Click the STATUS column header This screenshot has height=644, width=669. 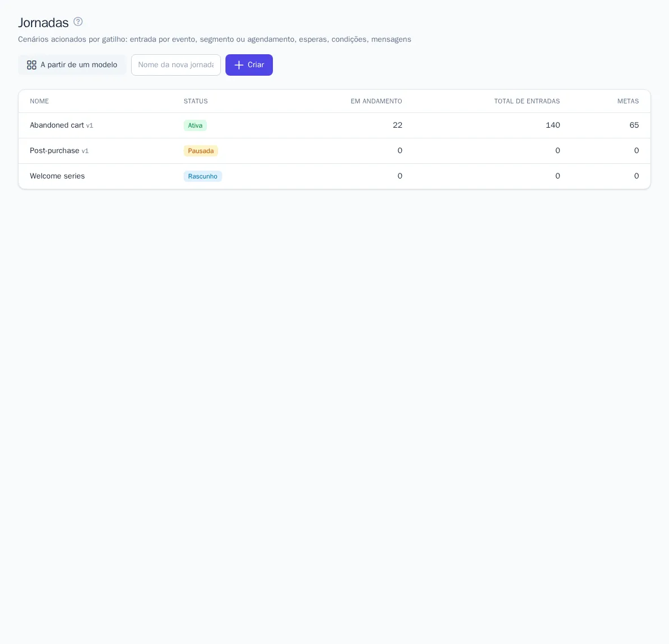coord(196,101)
